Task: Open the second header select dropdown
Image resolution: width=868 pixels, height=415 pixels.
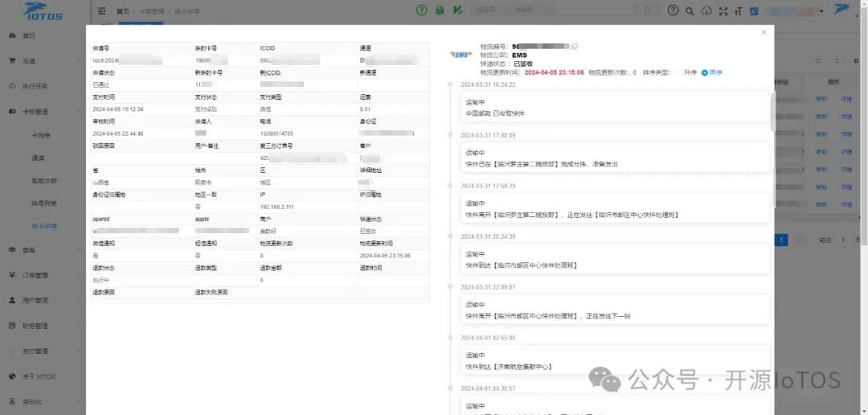Action: [531, 10]
